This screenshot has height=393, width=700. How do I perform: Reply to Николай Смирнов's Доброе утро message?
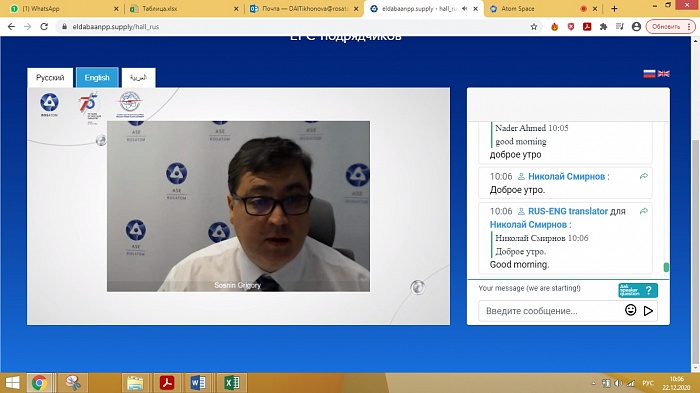[x=643, y=176]
